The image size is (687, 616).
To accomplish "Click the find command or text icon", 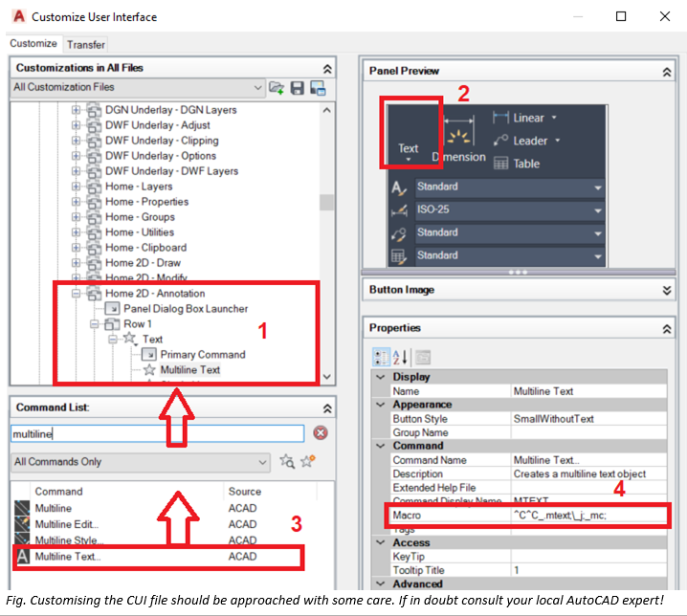I will (287, 461).
